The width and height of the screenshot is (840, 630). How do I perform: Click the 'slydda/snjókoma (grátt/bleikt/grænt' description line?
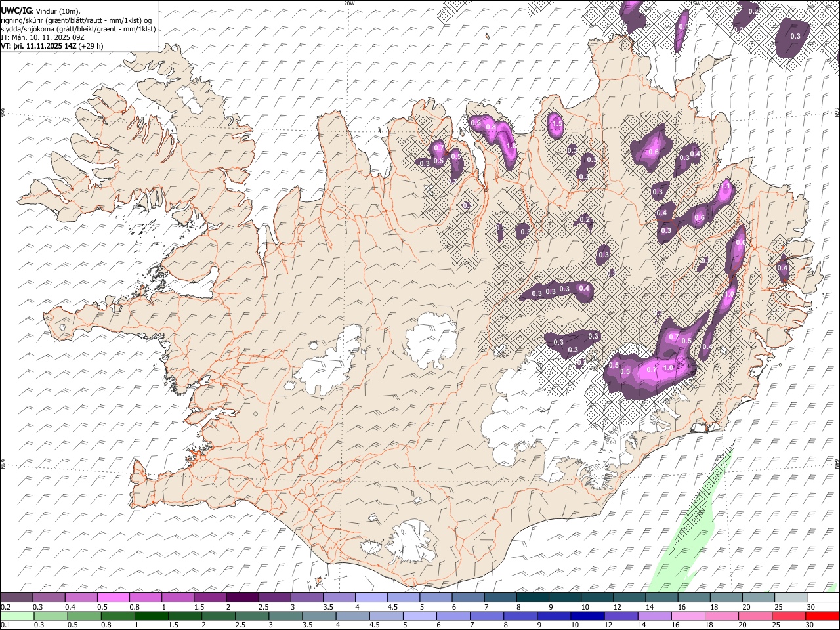click(x=78, y=29)
